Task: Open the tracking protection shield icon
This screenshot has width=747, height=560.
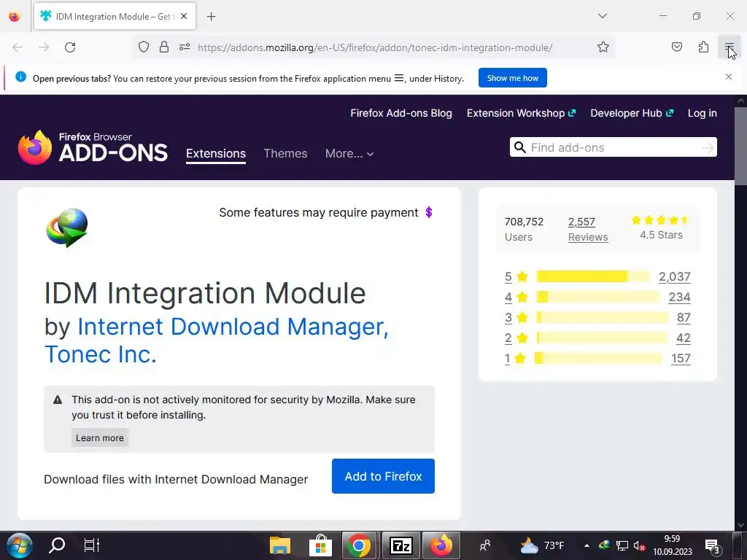Action: tap(144, 47)
